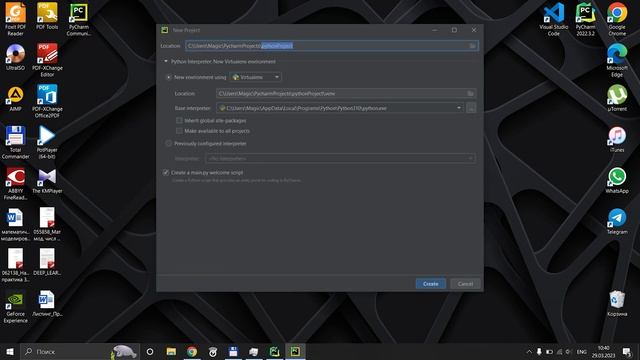Open the disabled Interpreter dropdown

(340, 158)
